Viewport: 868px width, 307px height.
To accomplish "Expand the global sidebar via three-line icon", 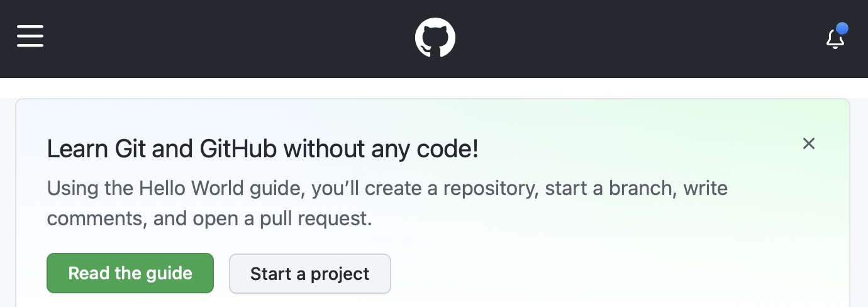I will coord(30,36).
